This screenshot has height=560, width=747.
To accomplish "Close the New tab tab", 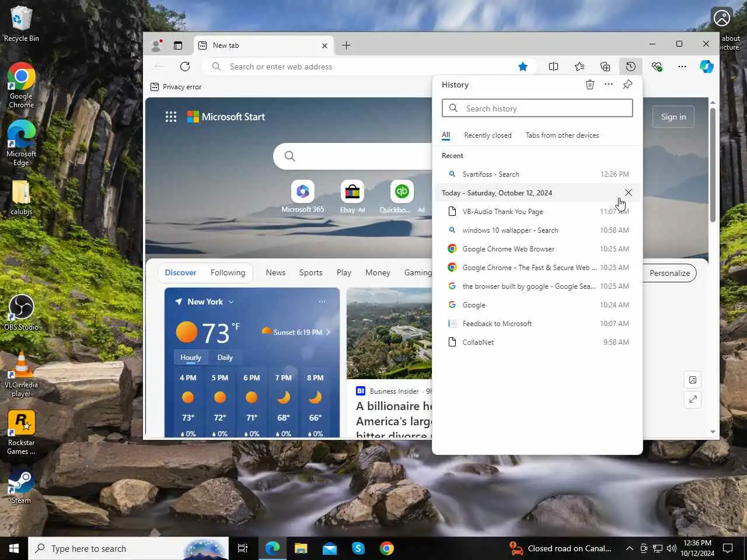I will [x=324, y=45].
